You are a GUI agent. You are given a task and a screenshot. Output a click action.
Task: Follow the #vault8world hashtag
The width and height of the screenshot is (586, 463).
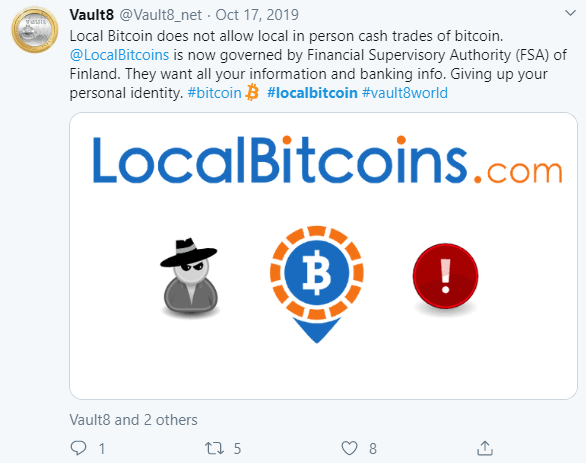pyautogui.click(x=405, y=93)
